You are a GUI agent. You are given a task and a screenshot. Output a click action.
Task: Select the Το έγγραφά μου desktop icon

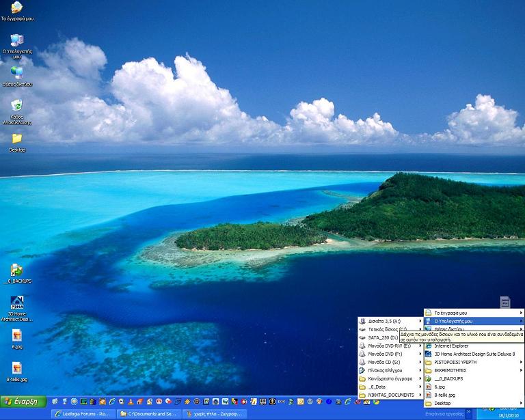pos(17,11)
